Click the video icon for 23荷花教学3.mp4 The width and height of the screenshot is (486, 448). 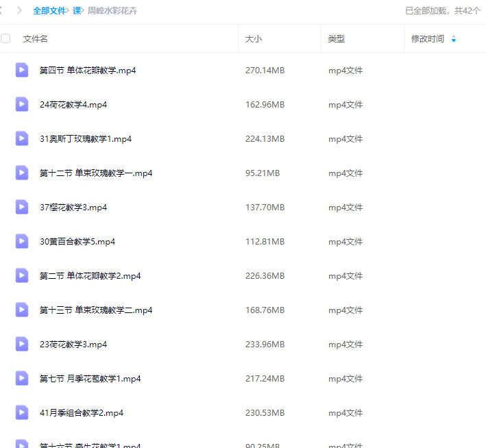22,344
